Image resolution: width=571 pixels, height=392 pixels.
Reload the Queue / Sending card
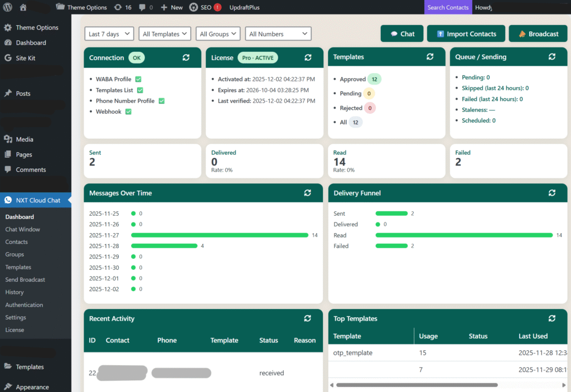[x=552, y=57]
